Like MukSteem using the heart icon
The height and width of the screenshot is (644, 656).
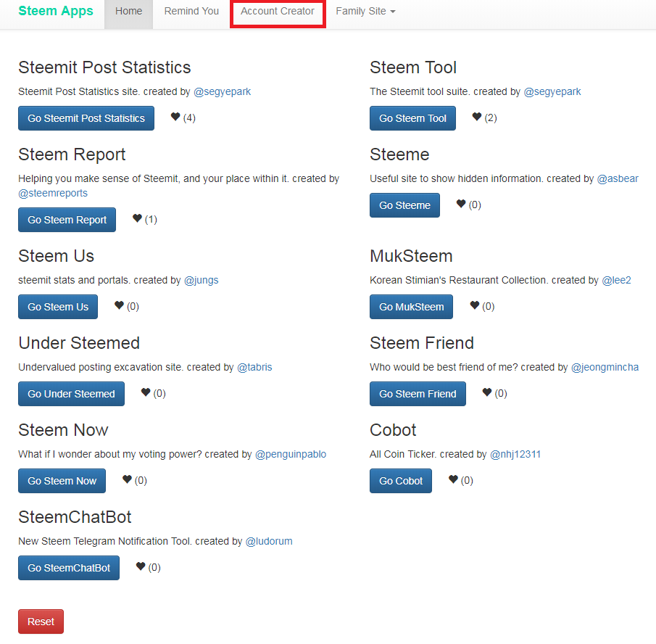point(475,306)
